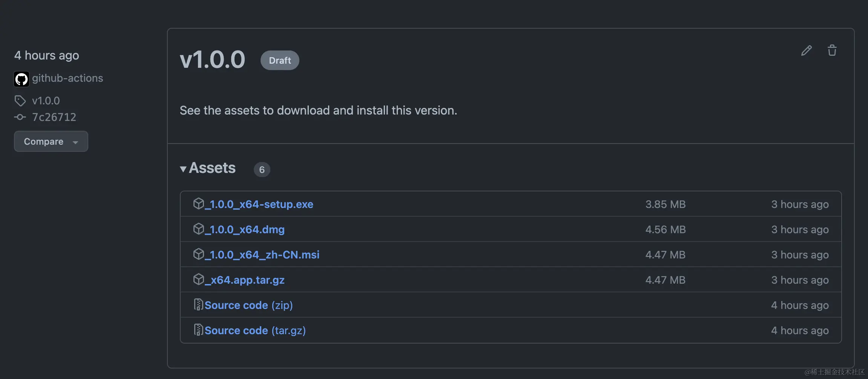
Task: Click the github-actions avatar icon
Action: tap(21, 79)
